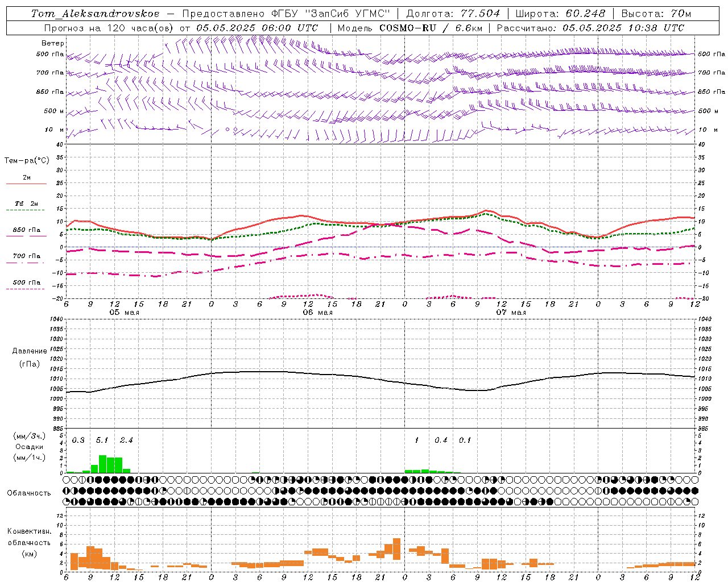Select the Модель COSMO-RU / 6.6км text
Image resolution: width=728 pixels, height=582 pixels.
coord(409,28)
